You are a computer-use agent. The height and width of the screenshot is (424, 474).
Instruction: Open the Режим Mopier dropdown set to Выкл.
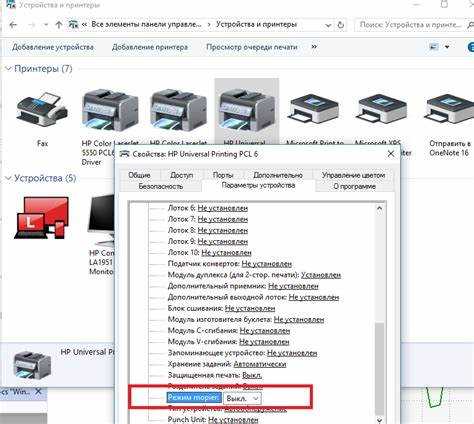click(242, 398)
